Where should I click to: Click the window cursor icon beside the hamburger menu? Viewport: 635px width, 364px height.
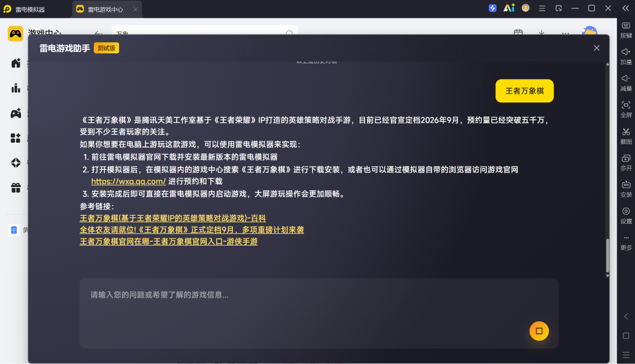tap(559, 8)
